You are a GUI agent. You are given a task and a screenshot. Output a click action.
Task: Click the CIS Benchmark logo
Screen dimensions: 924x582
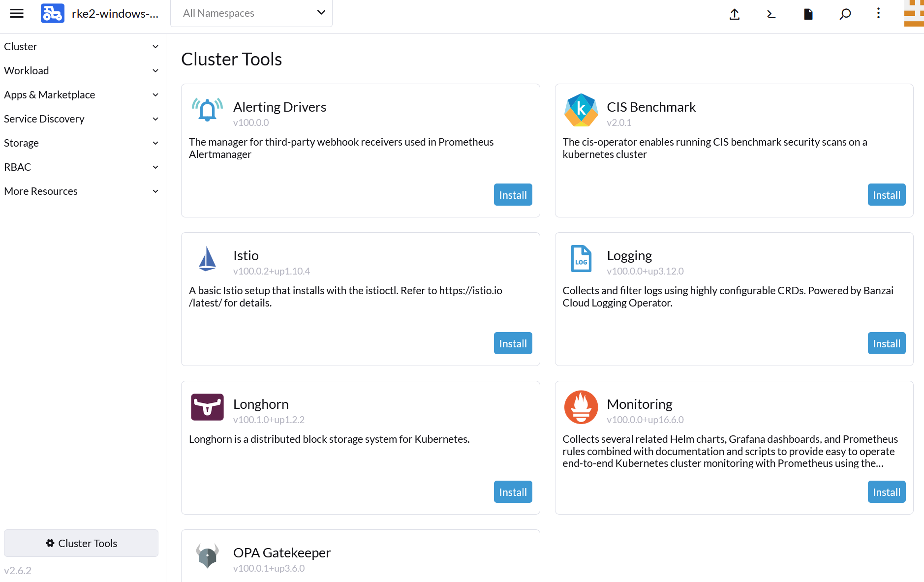point(581,110)
